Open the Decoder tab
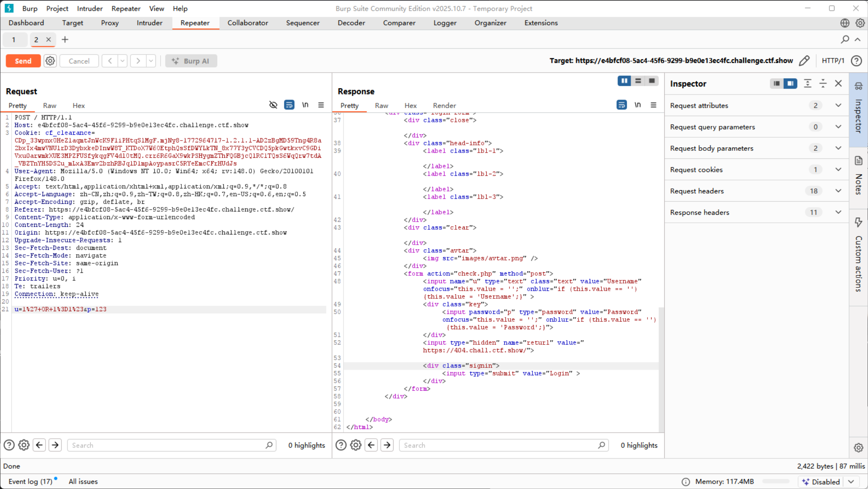The width and height of the screenshot is (868, 489). pos(351,23)
